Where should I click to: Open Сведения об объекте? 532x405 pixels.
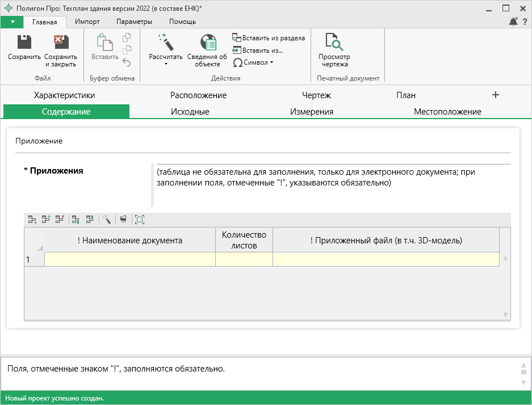click(x=207, y=49)
